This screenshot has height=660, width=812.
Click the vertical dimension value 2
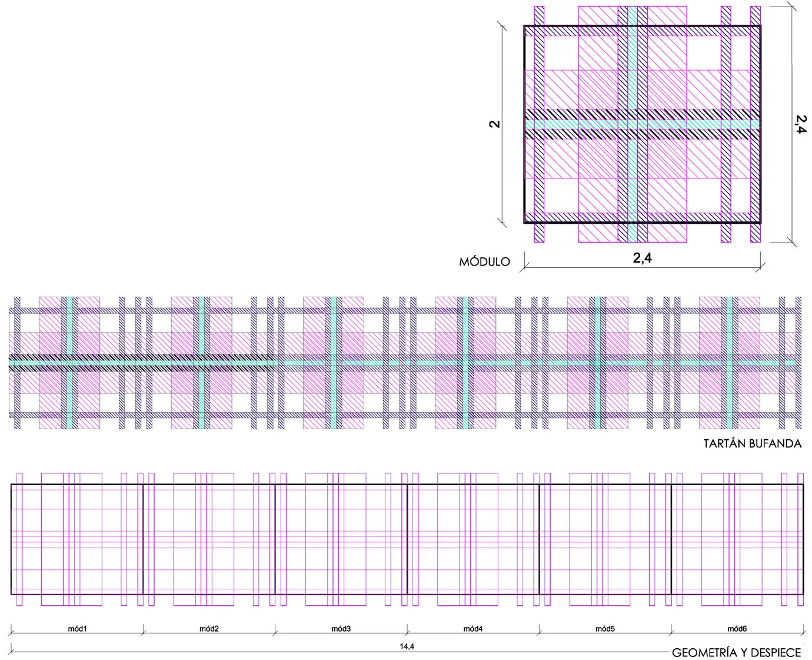(x=495, y=124)
